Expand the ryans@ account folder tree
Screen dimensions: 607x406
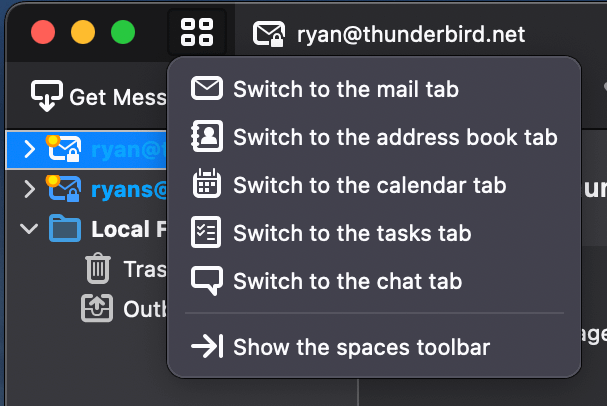point(29,189)
